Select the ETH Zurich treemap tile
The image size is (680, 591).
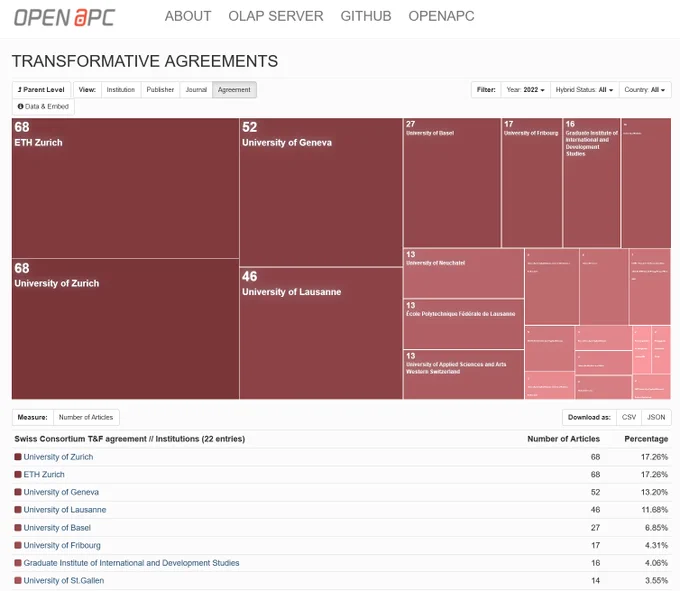pos(125,188)
